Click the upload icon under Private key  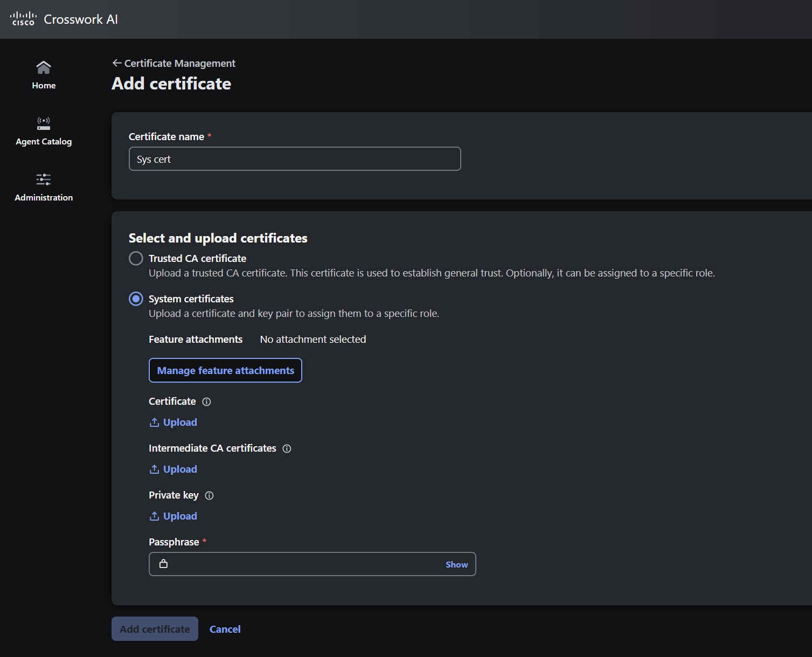(x=154, y=516)
